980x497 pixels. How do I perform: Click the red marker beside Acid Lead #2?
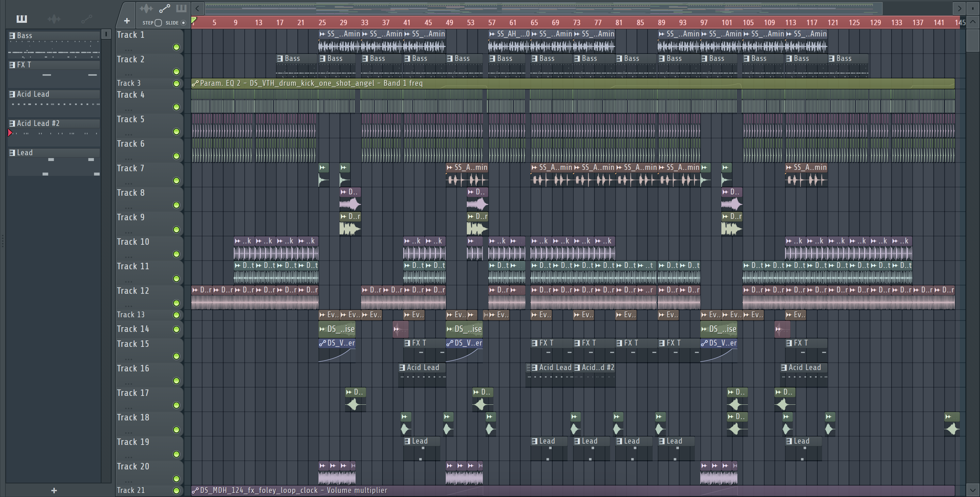tap(10, 133)
